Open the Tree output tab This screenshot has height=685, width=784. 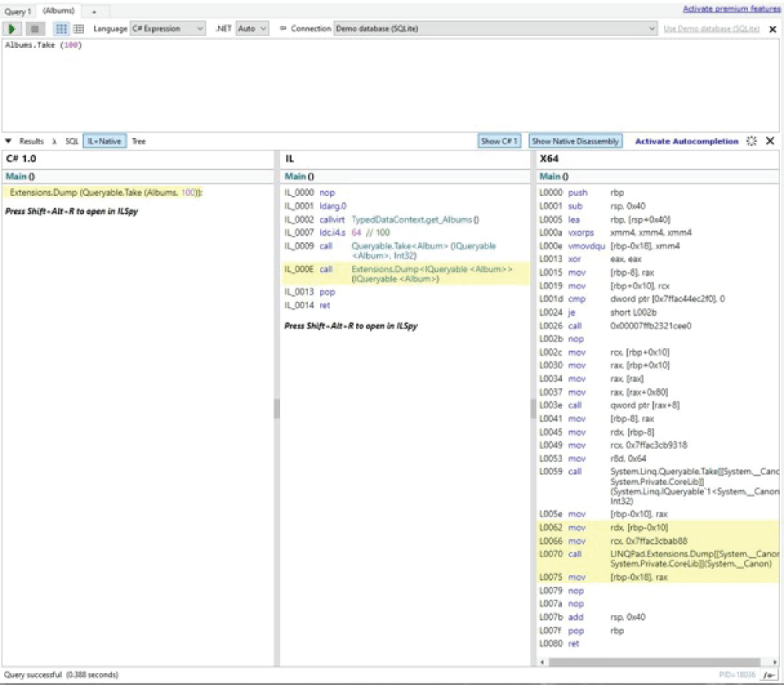click(x=139, y=142)
